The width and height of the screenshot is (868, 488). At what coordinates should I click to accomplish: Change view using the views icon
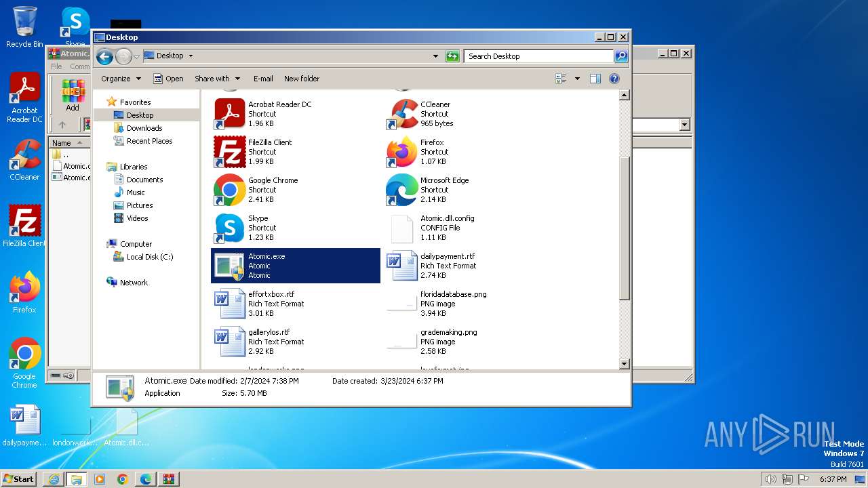pos(561,79)
